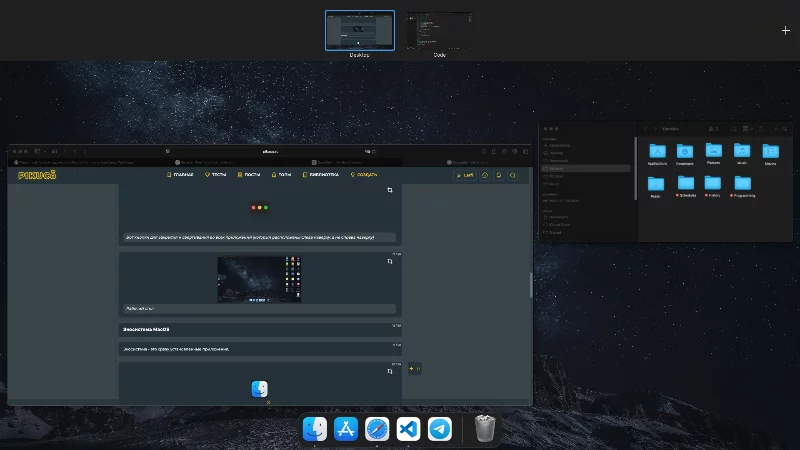This screenshot has width=800, height=450.
Task: Select the fourth Safari tab
Action: click(x=467, y=162)
